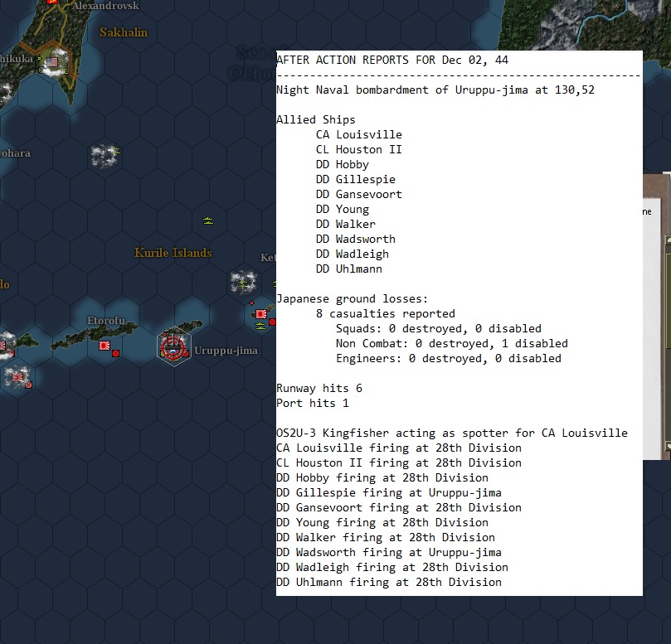
Task: Select the yellow task force below the eastern Japanese base
Action: 260,327
